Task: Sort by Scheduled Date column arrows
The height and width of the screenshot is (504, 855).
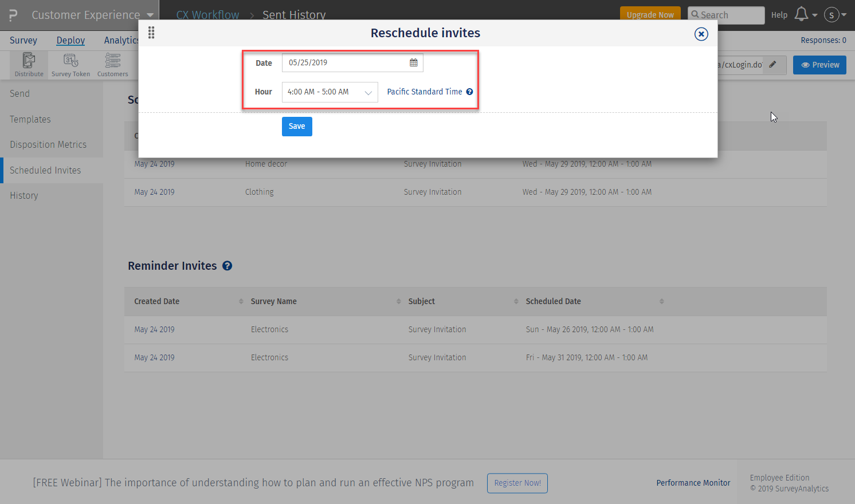Action: 661,301
